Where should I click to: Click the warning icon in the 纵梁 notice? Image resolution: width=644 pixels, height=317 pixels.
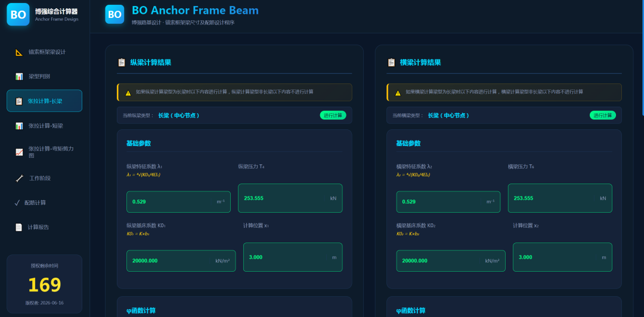pos(128,93)
